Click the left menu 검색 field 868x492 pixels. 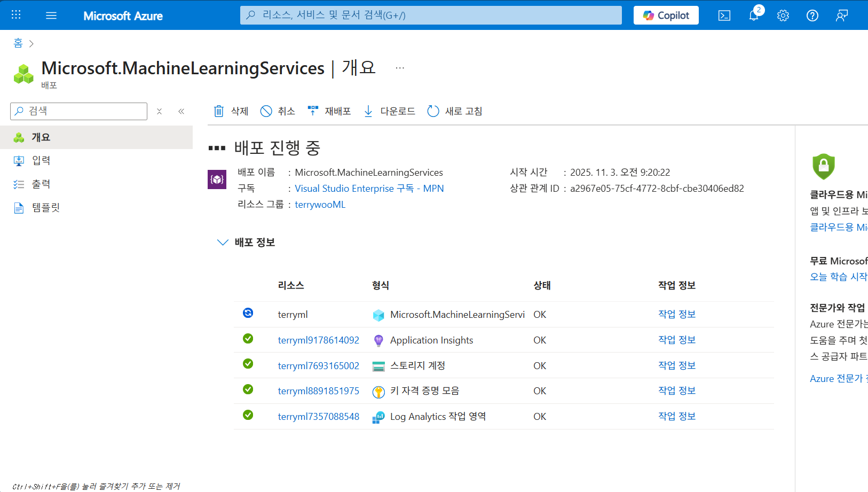coord(78,111)
